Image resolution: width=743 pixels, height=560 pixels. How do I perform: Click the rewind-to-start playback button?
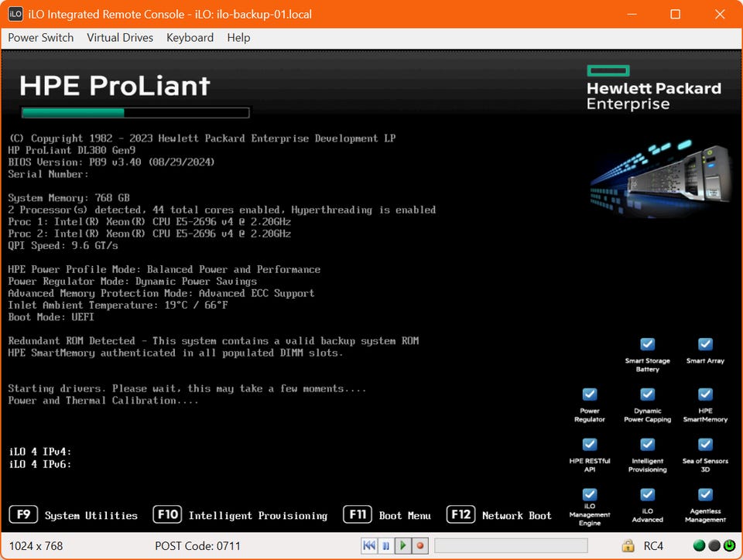click(368, 546)
